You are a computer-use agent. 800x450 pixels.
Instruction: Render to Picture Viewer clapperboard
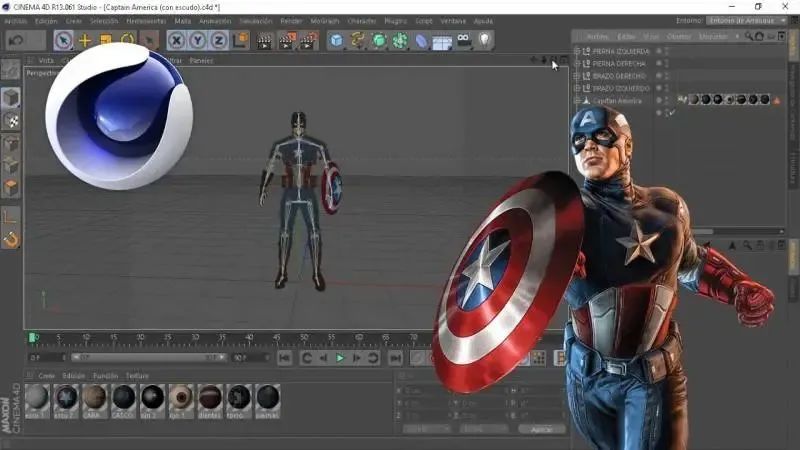[x=287, y=41]
